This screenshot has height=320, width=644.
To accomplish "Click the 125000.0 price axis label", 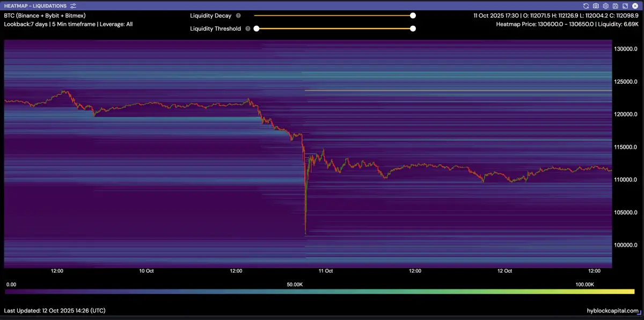I will click(625, 82).
